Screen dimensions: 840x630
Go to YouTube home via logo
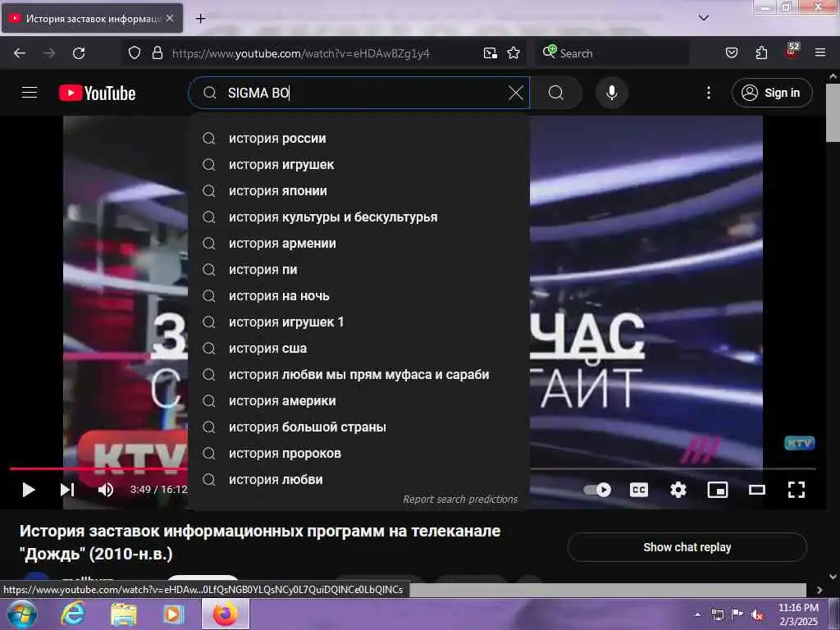[97, 94]
